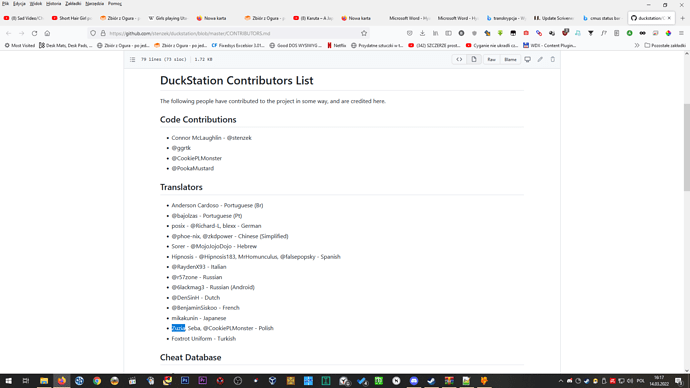The height and width of the screenshot is (388, 690).
Task: Open Premiere Pro from the taskbar
Action: [202, 381]
